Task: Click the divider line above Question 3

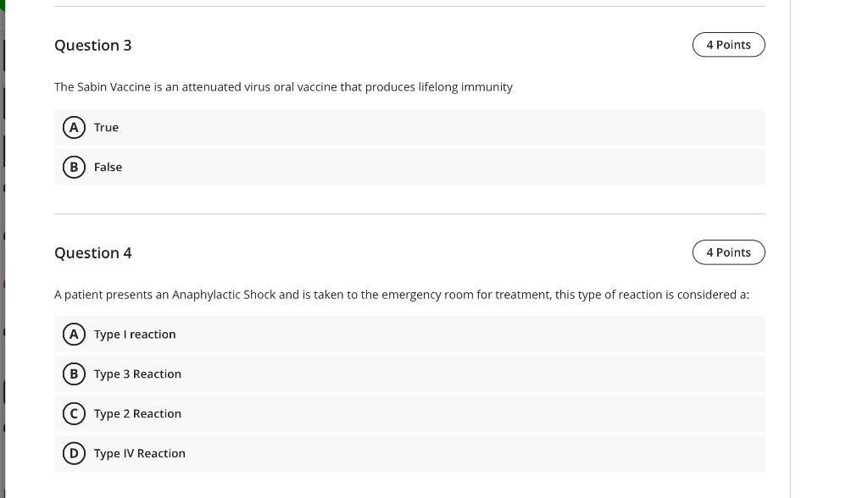Action: tap(409, 7)
